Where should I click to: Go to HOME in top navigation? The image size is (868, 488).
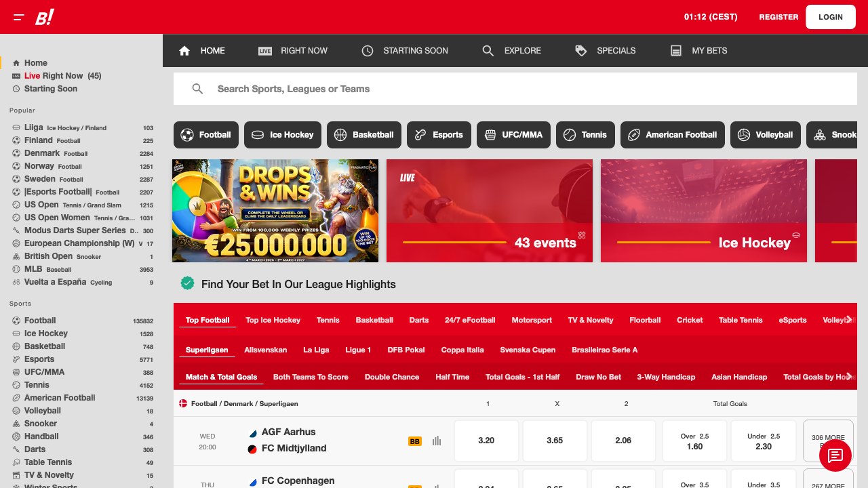click(x=201, y=51)
